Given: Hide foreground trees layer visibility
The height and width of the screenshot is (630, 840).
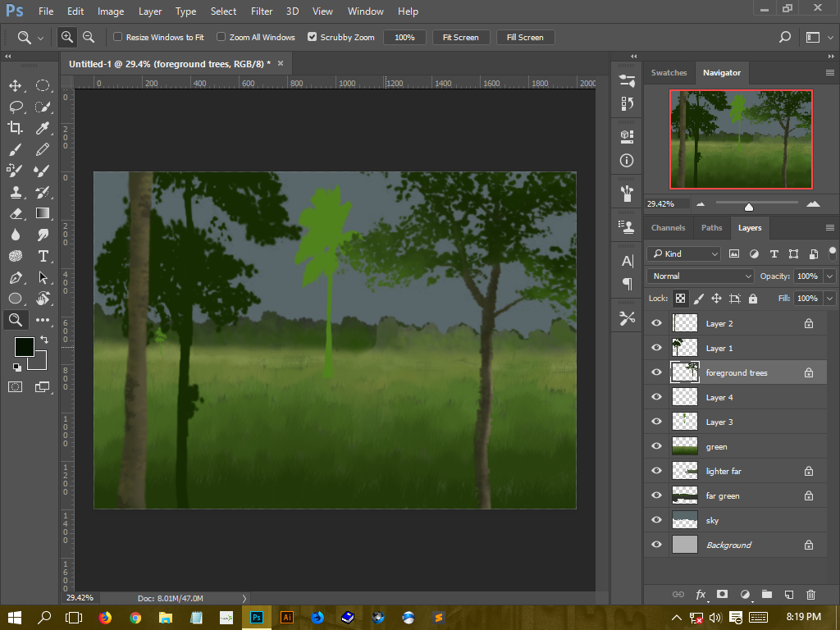Looking at the screenshot, I should pyautogui.click(x=656, y=372).
